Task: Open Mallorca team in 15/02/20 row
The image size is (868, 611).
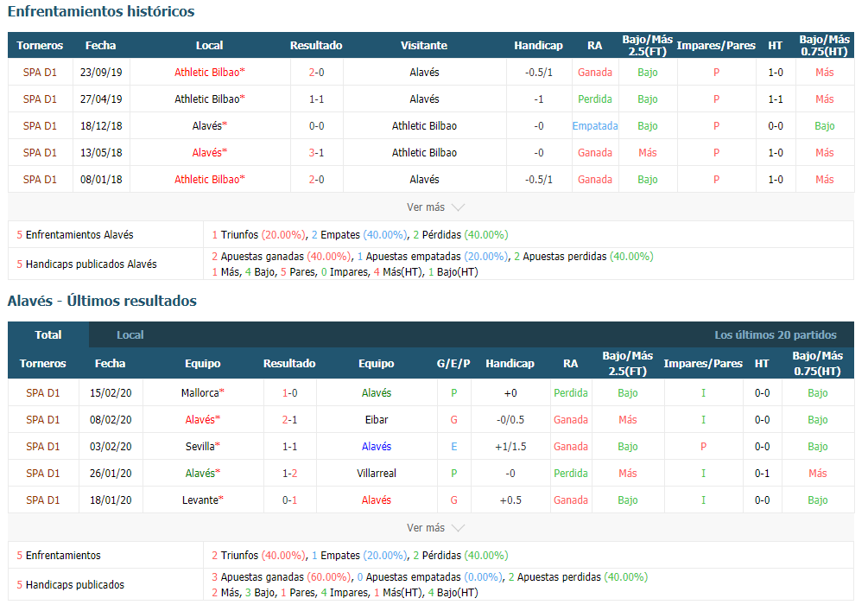Action: [203, 392]
